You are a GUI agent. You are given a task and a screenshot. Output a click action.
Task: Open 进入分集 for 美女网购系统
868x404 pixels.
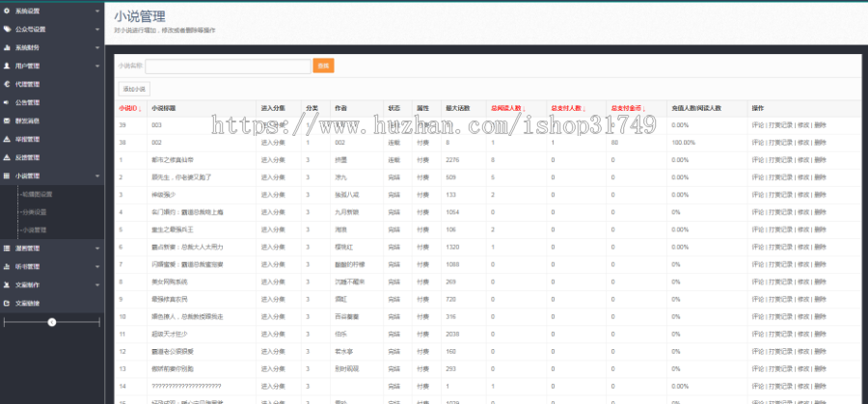[273, 283]
